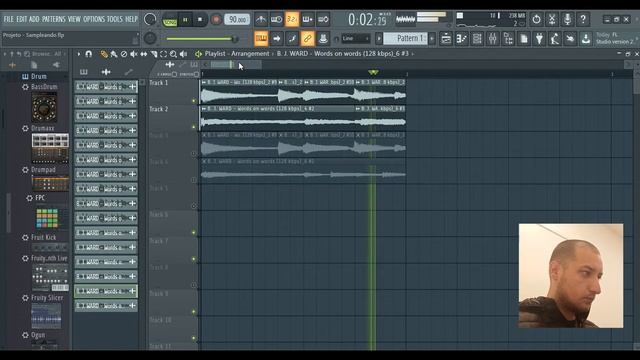Screen dimensions: 640x360
Task: Open the PATTERNS menu
Action: click(x=53, y=19)
